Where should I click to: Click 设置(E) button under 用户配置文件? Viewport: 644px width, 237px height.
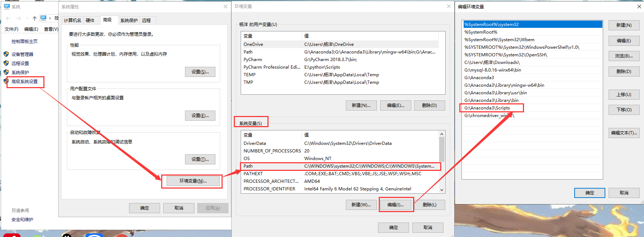click(200, 116)
